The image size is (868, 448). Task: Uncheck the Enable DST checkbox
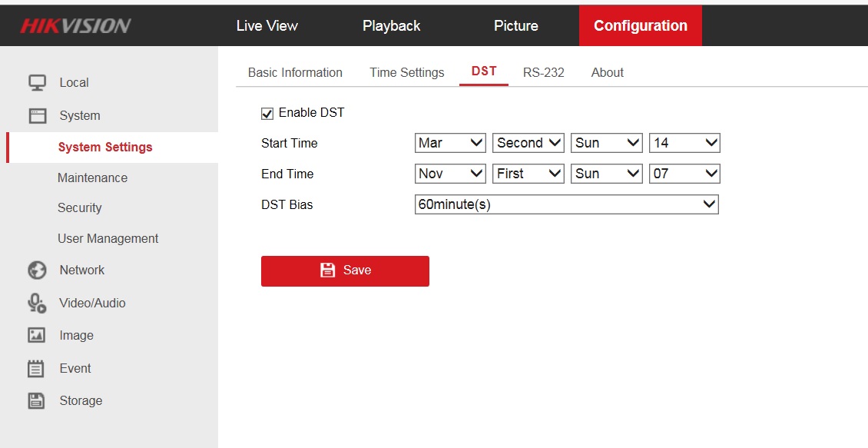pos(267,114)
